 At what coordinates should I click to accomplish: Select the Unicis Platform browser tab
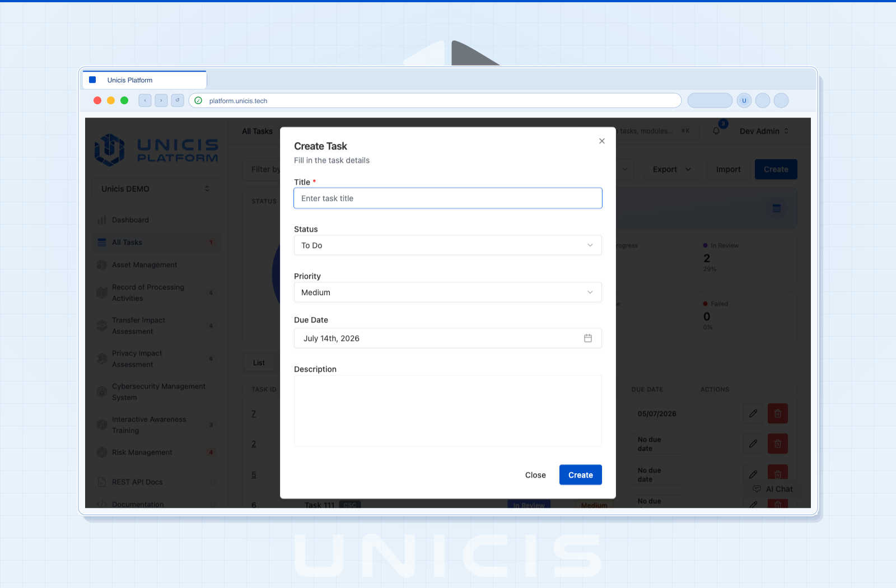coord(145,80)
